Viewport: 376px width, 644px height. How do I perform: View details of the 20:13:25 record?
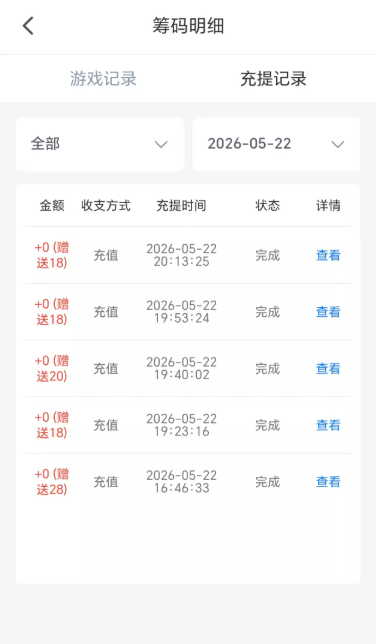[328, 255]
